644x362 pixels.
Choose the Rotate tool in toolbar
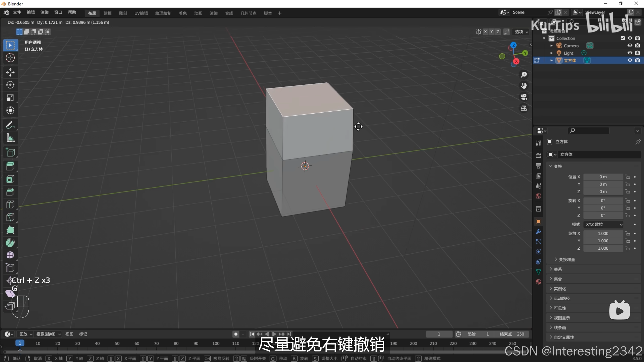tap(10, 85)
